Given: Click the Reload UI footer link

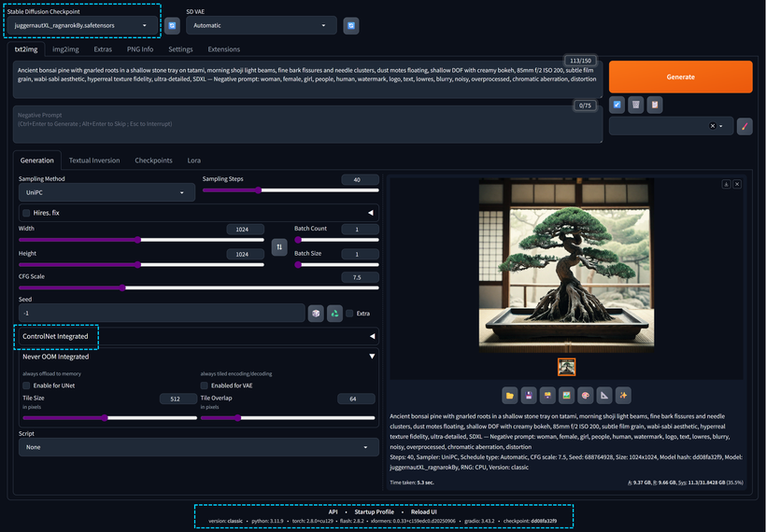Looking at the screenshot, I should (422, 511).
